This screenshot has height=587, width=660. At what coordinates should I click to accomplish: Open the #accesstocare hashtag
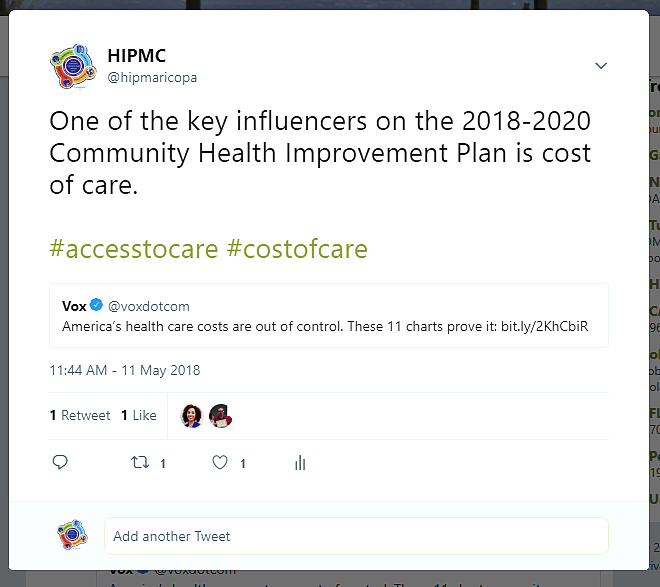click(x=134, y=249)
